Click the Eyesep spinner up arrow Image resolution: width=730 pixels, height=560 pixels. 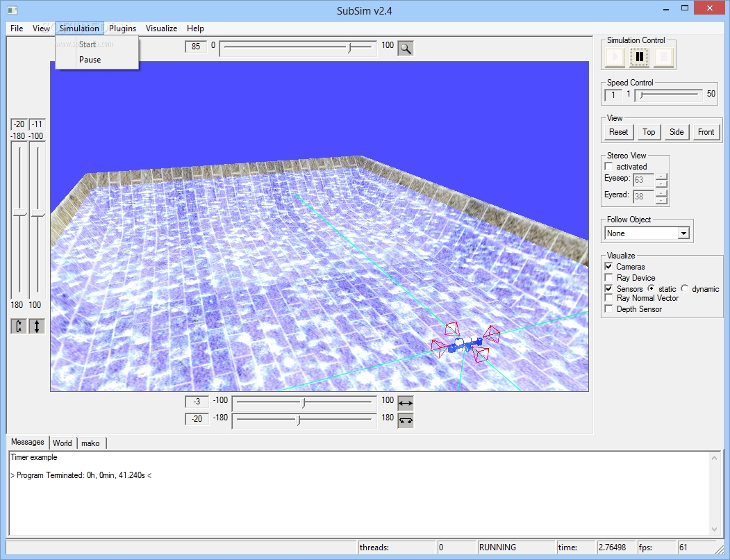pyautogui.click(x=661, y=176)
